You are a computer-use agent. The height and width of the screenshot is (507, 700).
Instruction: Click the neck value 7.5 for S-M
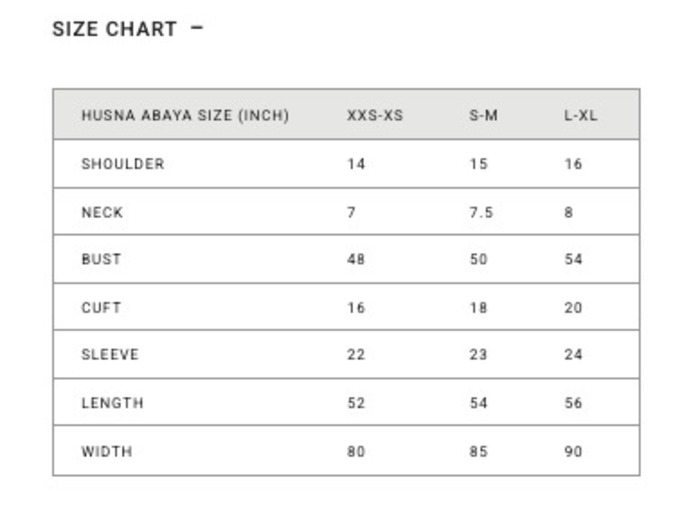(481, 212)
